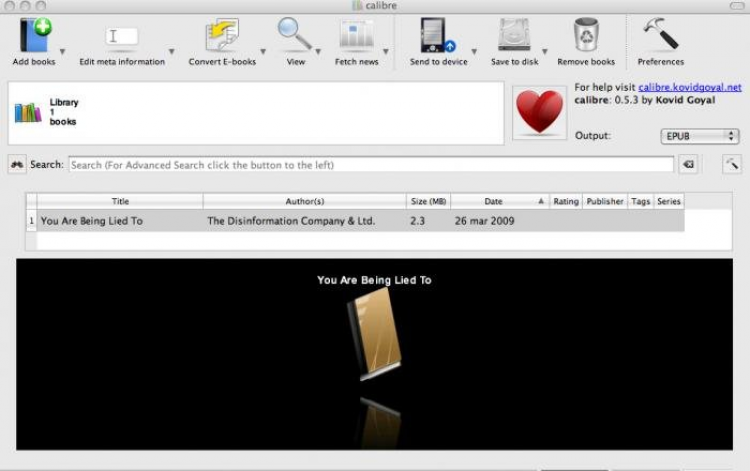This screenshot has width=750, height=471.
Task: Open the EPUB output format dropdown
Action: click(x=699, y=136)
